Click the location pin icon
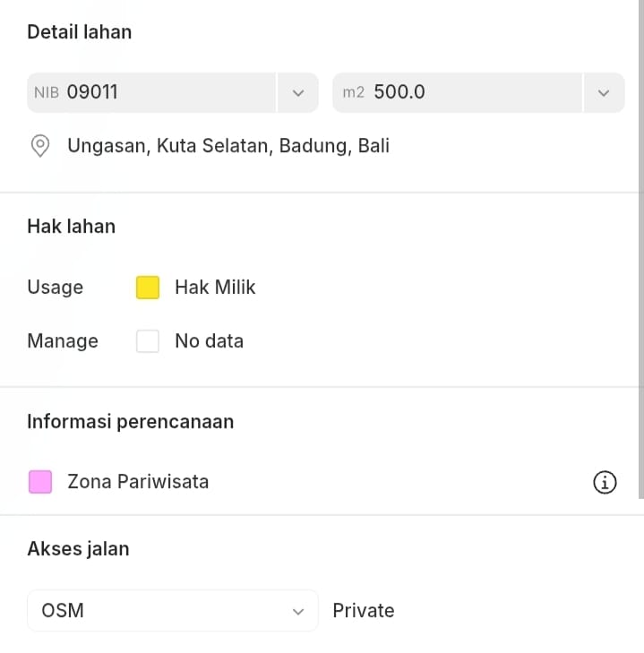Screen dimensions: 644x653 click(x=40, y=146)
